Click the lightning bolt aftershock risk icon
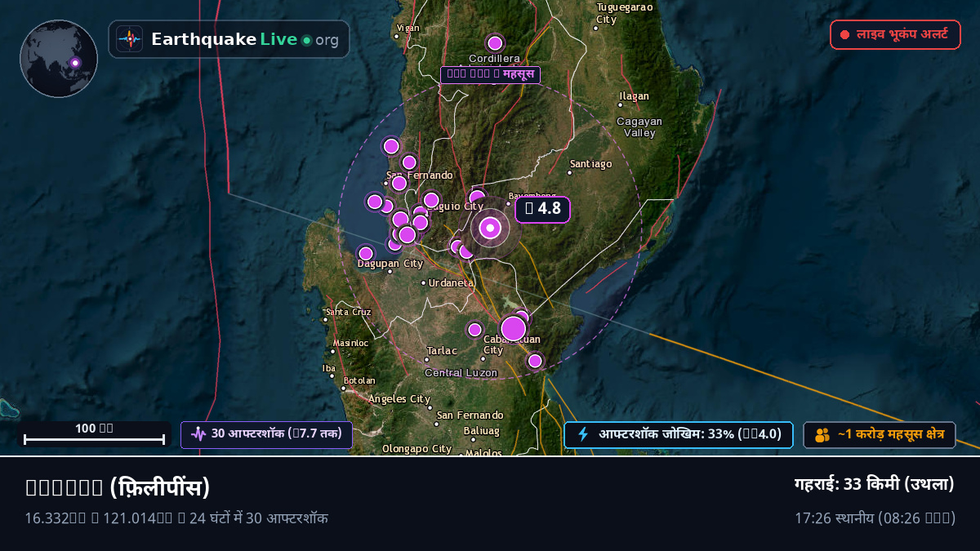Image resolution: width=980 pixels, height=551 pixels. click(x=583, y=434)
